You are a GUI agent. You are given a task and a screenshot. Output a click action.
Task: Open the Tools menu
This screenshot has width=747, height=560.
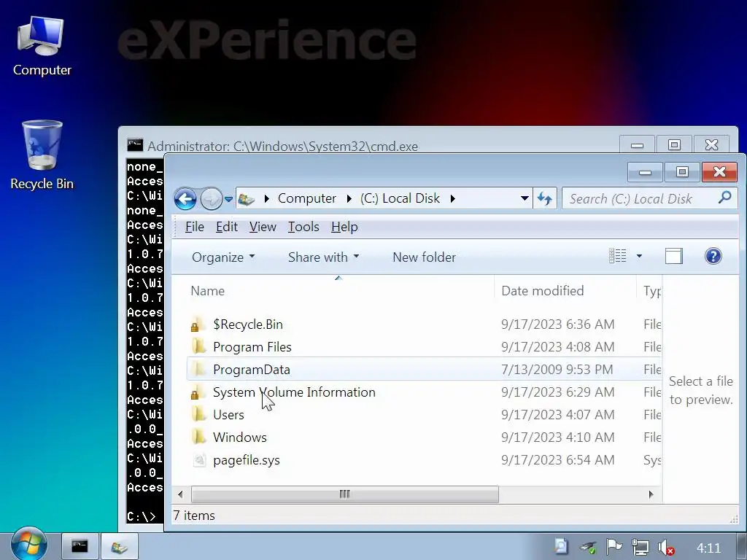point(303,227)
